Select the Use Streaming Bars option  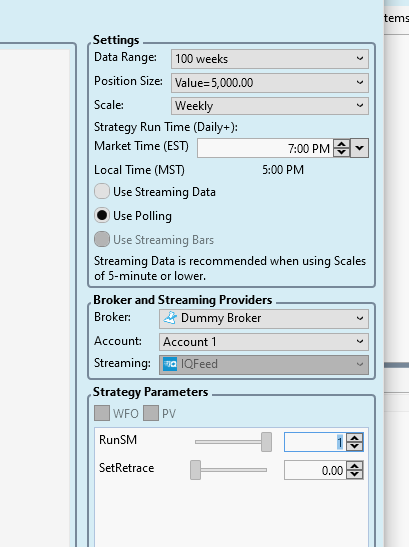pos(102,239)
